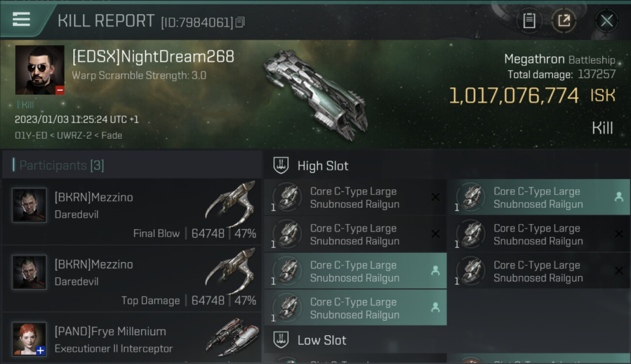Select Mezzino's Top Damage entry

point(132,279)
